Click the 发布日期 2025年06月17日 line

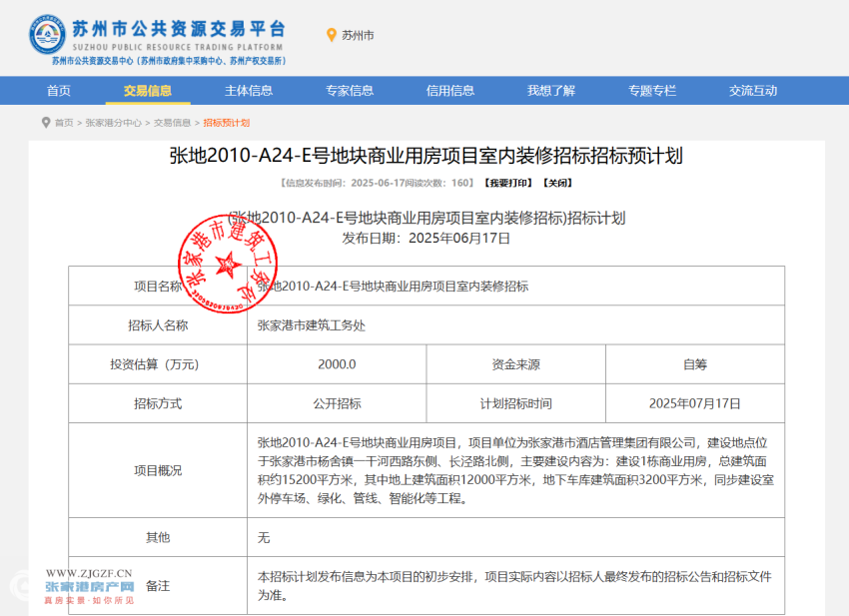[426, 239]
